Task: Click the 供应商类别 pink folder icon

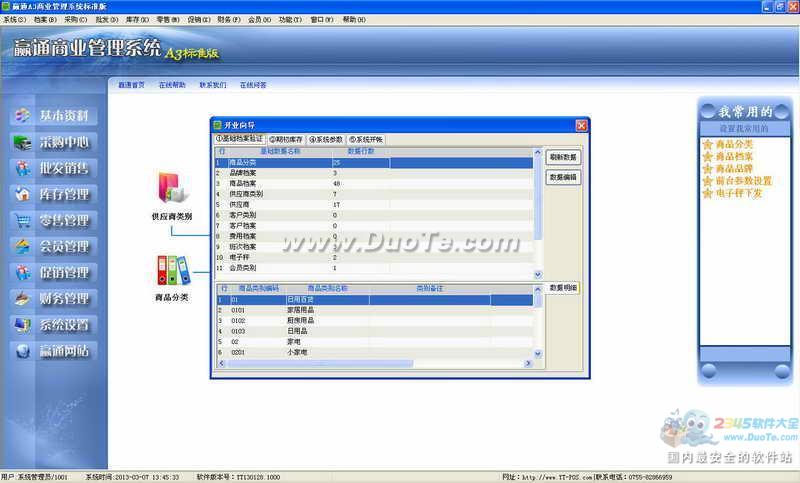Action: [172, 189]
